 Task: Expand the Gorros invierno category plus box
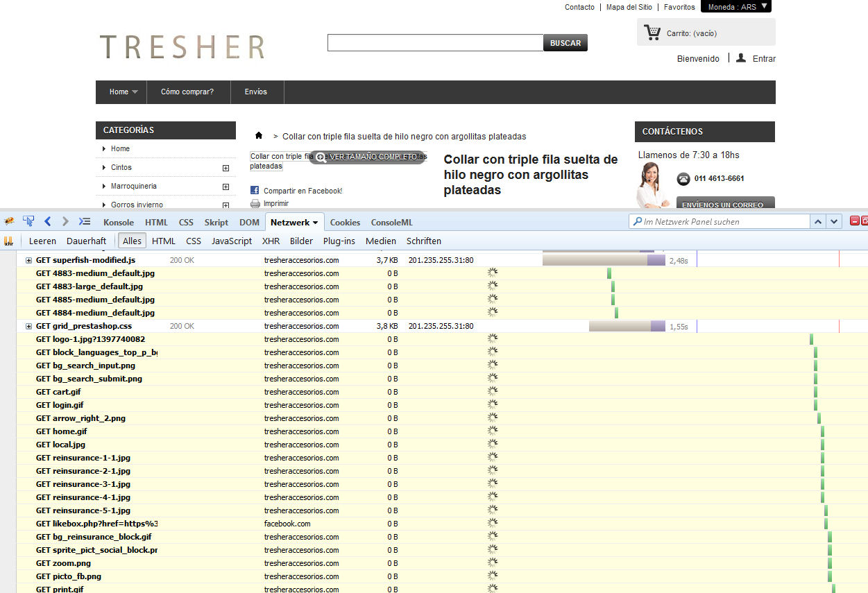tap(225, 205)
